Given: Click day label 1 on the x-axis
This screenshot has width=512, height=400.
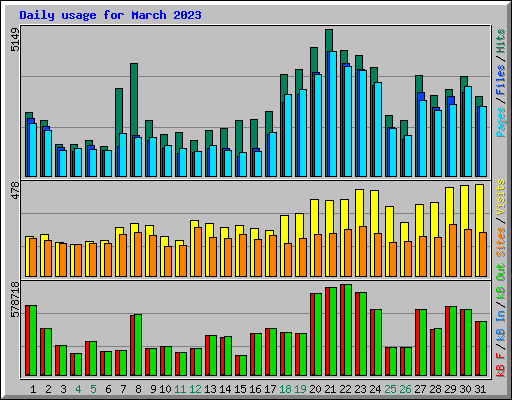Looking at the screenshot, I should pos(33,389).
